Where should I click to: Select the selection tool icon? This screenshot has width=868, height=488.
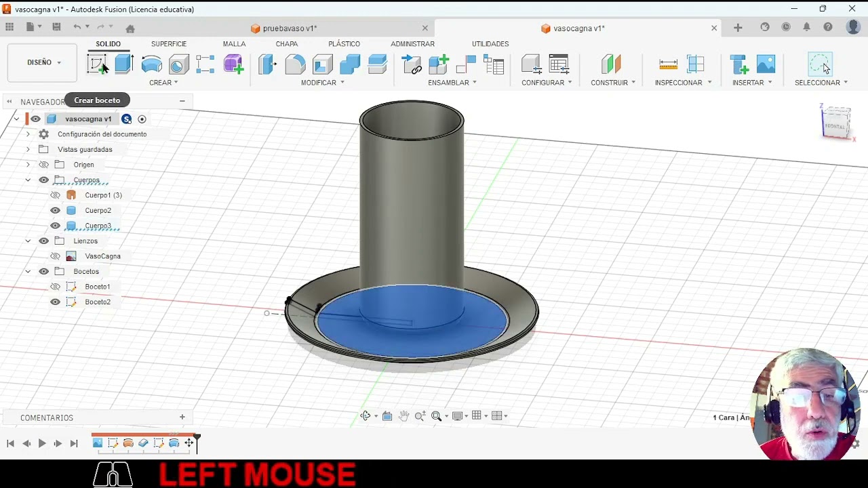pos(821,64)
